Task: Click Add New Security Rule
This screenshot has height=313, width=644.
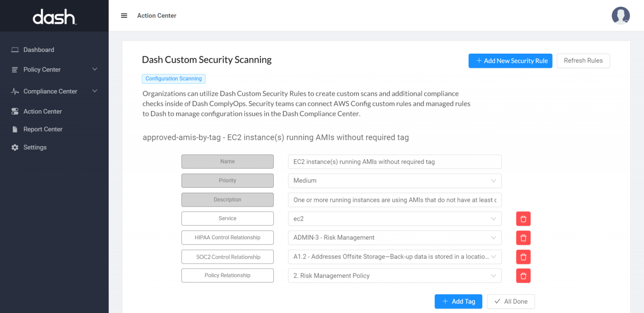Action: coord(510,61)
